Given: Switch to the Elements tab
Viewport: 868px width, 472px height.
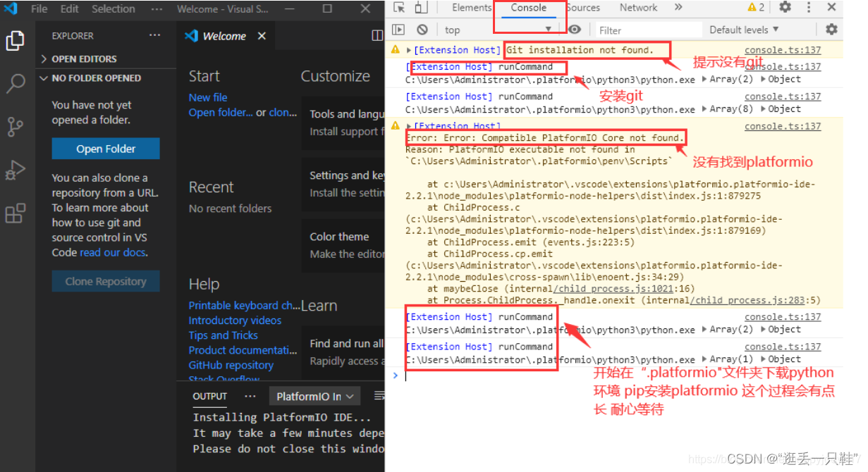Looking at the screenshot, I should [x=472, y=8].
